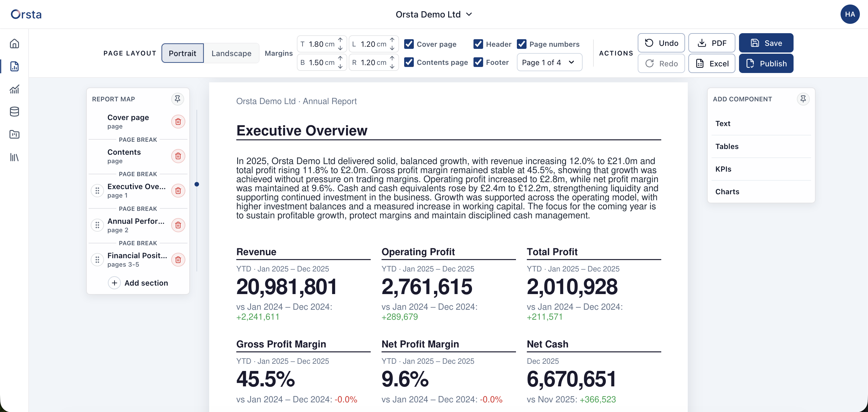Viewport: 868px width, 412px height.
Task: Download the report as PDF
Action: point(712,43)
